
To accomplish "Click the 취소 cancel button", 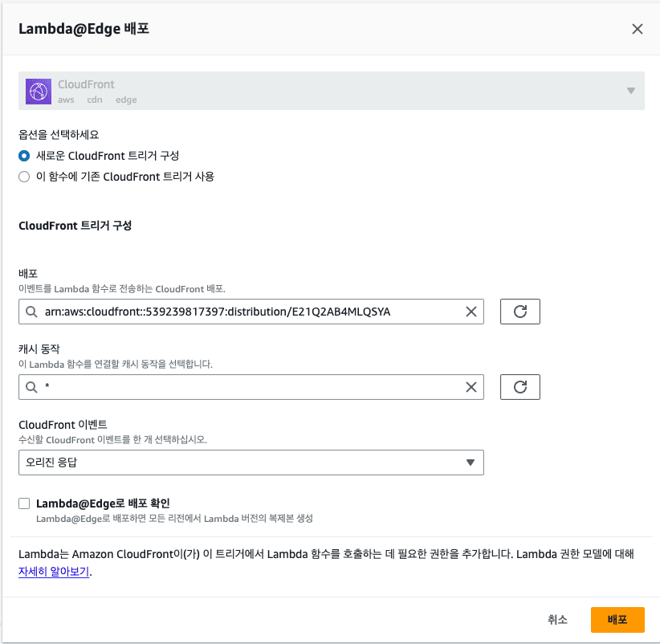I will [557, 619].
